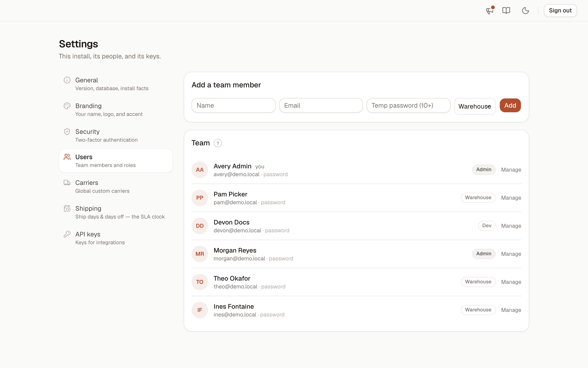Screen dimensions: 588x368
Task: Click the email ines@demo.local
Action: pyautogui.click(x=235, y=315)
